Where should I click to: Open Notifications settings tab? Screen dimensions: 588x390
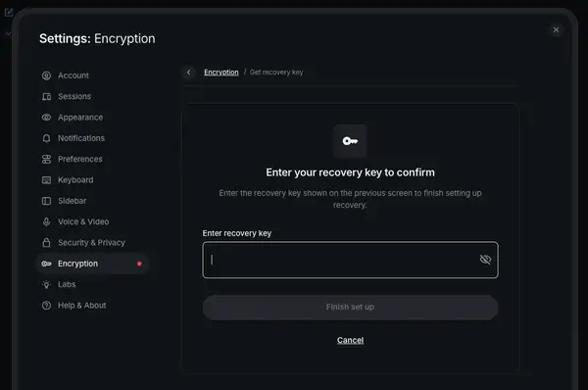tap(92, 138)
